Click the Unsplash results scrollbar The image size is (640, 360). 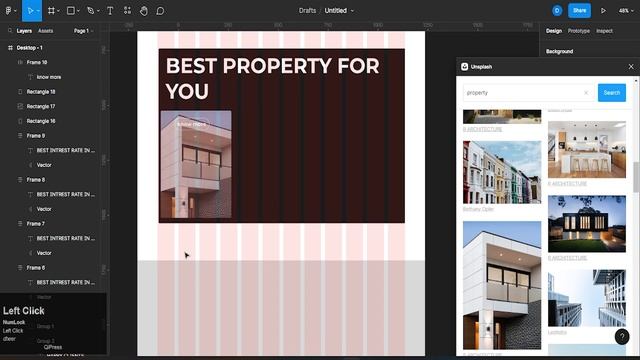point(636,176)
